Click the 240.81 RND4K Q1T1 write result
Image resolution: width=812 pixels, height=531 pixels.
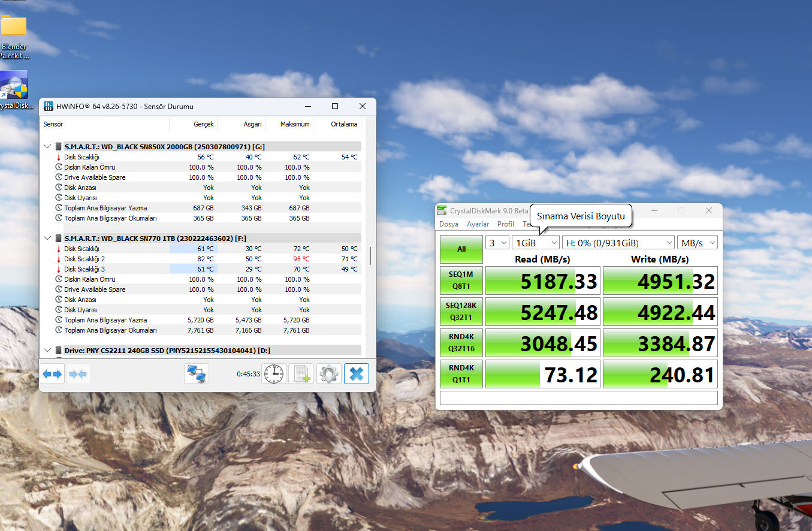pos(660,374)
